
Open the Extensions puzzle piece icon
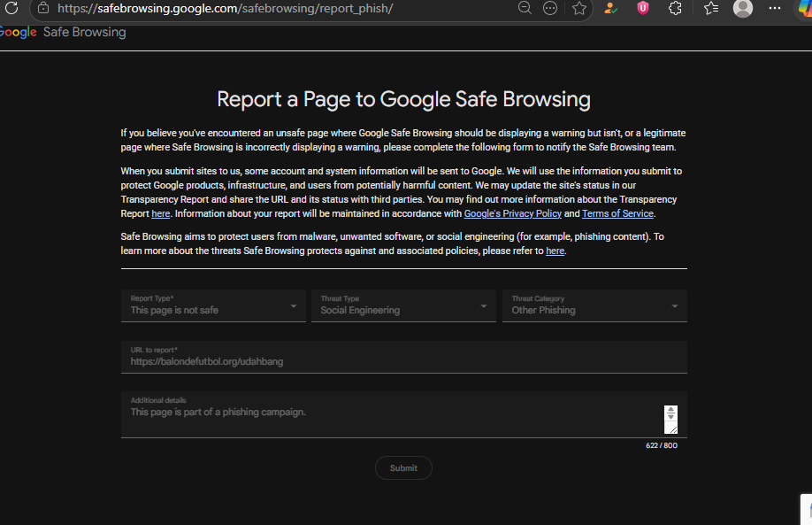675,8
